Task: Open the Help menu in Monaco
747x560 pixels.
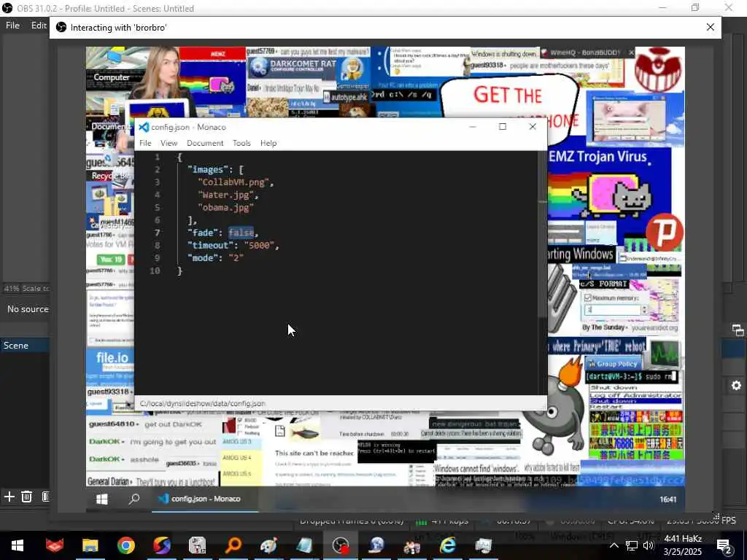Action: point(268,143)
